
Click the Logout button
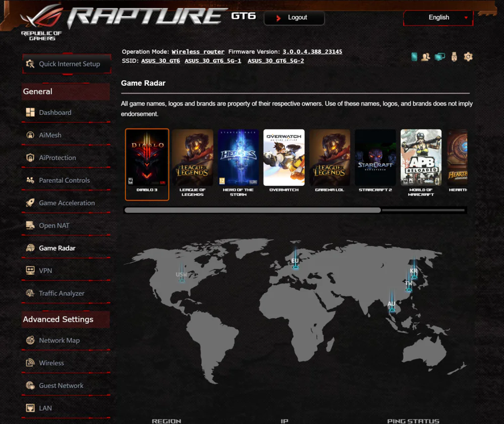click(294, 17)
